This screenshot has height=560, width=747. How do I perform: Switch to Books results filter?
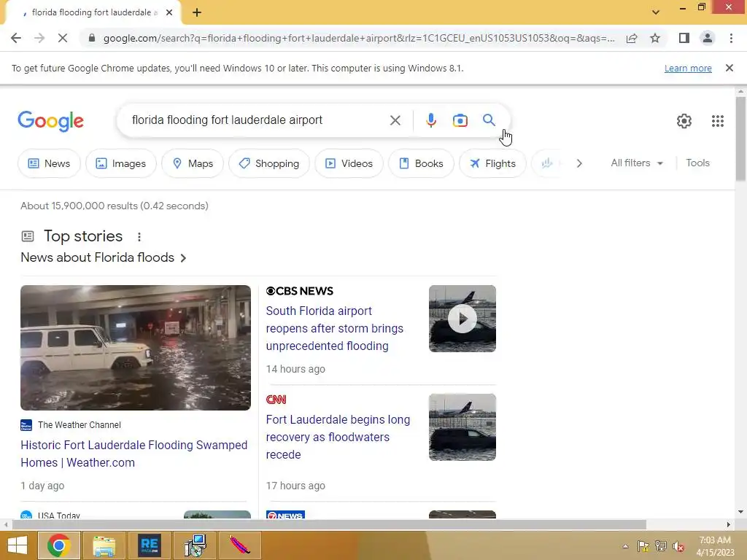point(421,163)
